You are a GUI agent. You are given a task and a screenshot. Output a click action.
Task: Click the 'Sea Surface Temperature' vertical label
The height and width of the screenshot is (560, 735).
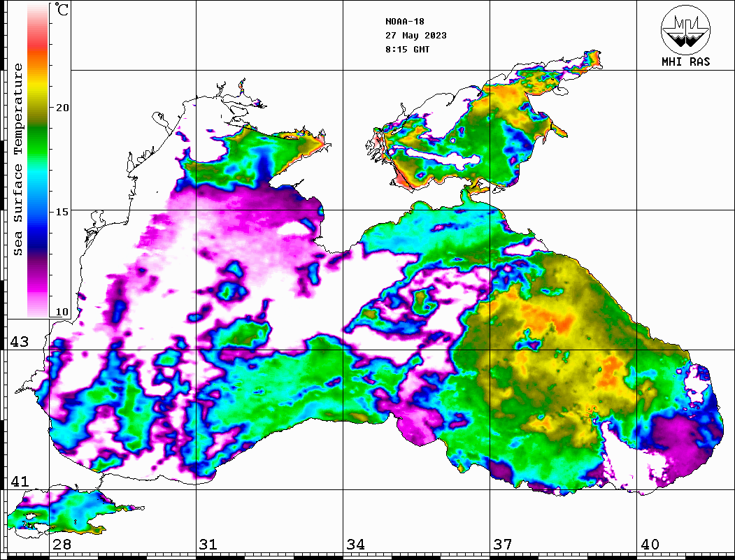(x=17, y=160)
